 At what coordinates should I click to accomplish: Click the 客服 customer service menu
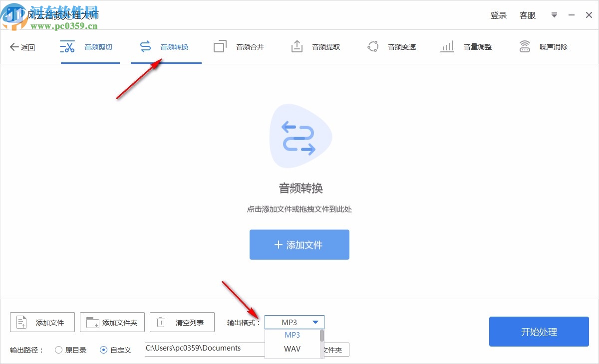[x=527, y=15]
